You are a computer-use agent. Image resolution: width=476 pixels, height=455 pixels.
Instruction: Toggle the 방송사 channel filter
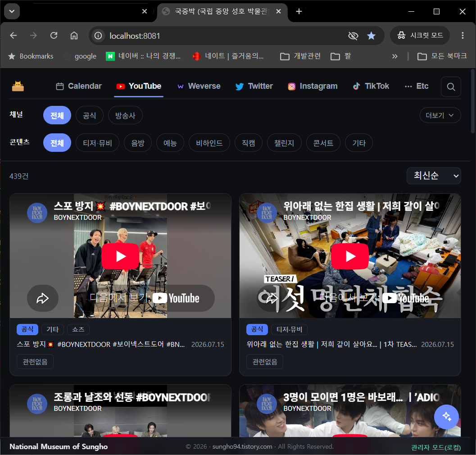[125, 115]
